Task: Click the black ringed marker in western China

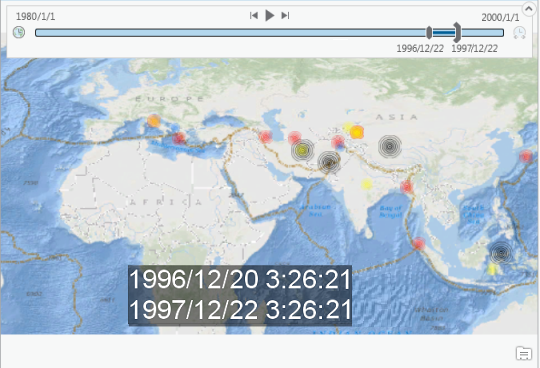Action: pyautogui.click(x=390, y=146)
